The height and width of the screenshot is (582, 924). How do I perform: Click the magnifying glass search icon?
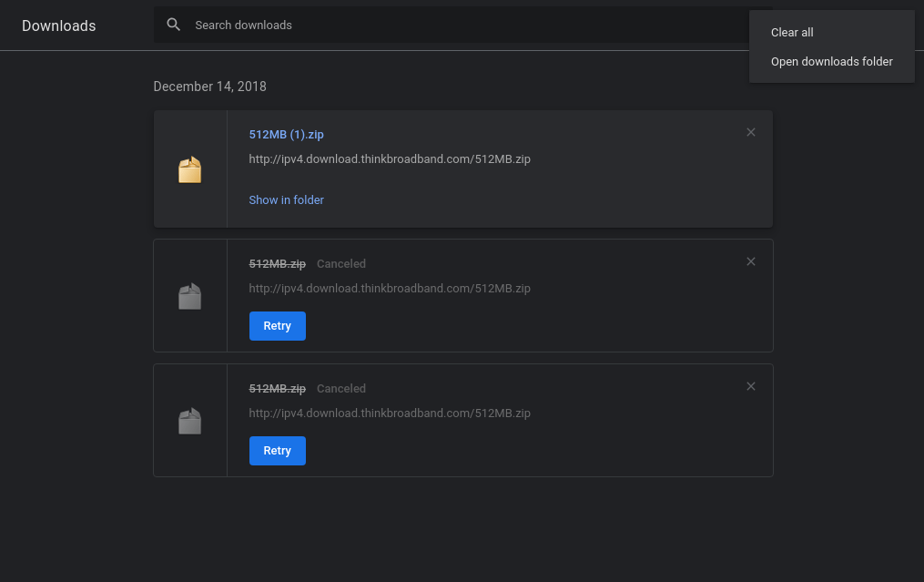[173, 25]
